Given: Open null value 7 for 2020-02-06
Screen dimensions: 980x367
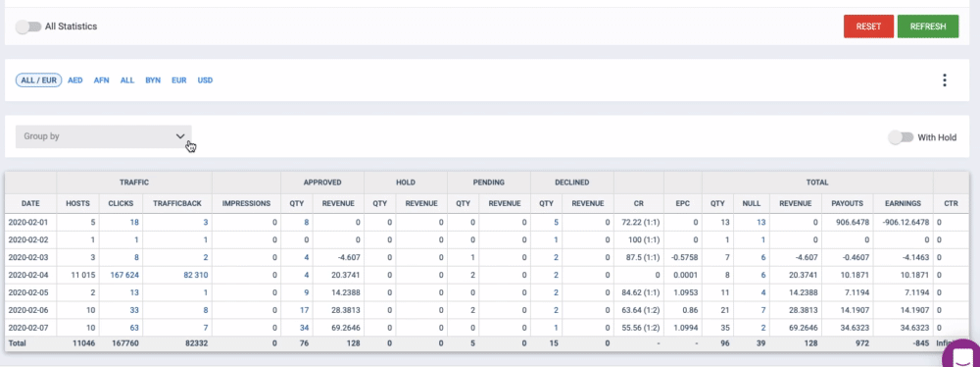Looking at the screenshot, I should pos(763,310).
